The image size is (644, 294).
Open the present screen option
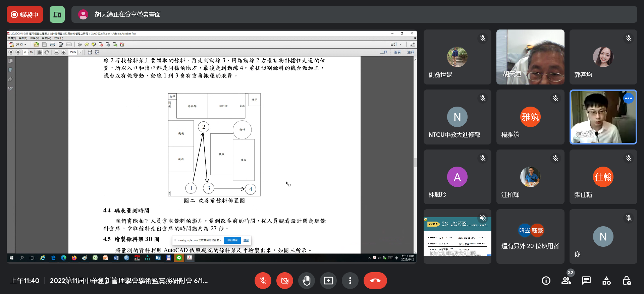tap(328, 281)
